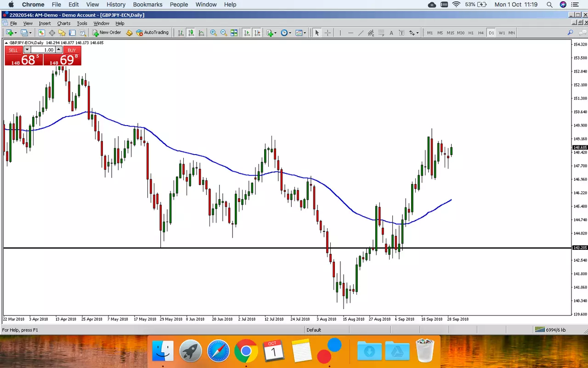Switch chart to line chart icon
Image resolution: width=588 pixels, height=368 pixels.
(x=201, y=33)
